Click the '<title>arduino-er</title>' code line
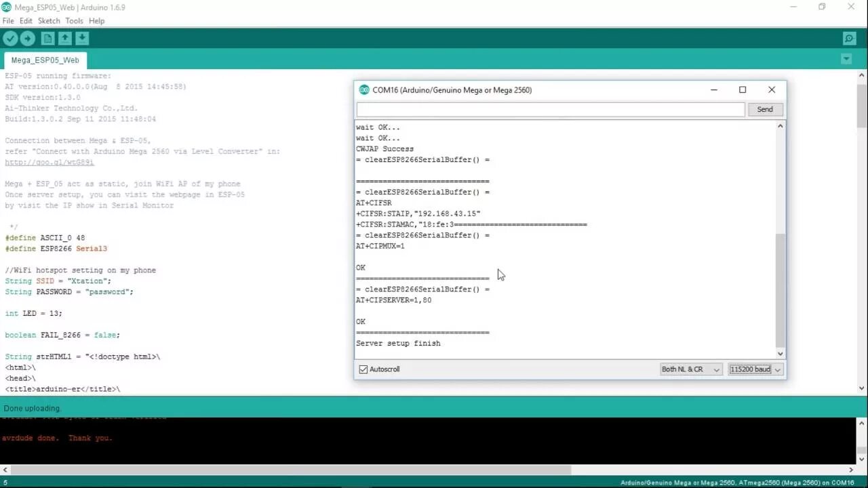The width and height of the screenshot is (868, 488). 62,389
